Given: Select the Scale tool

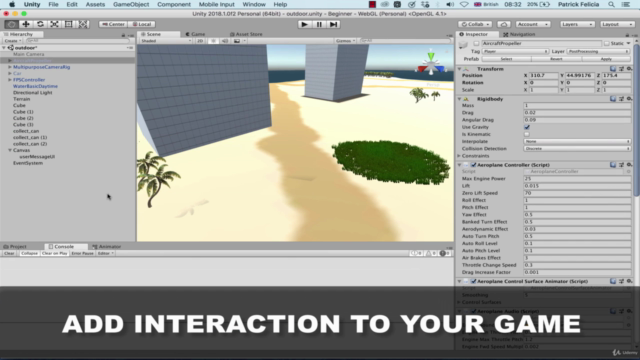Looking at the screenshot, I should tap(54, 24).
